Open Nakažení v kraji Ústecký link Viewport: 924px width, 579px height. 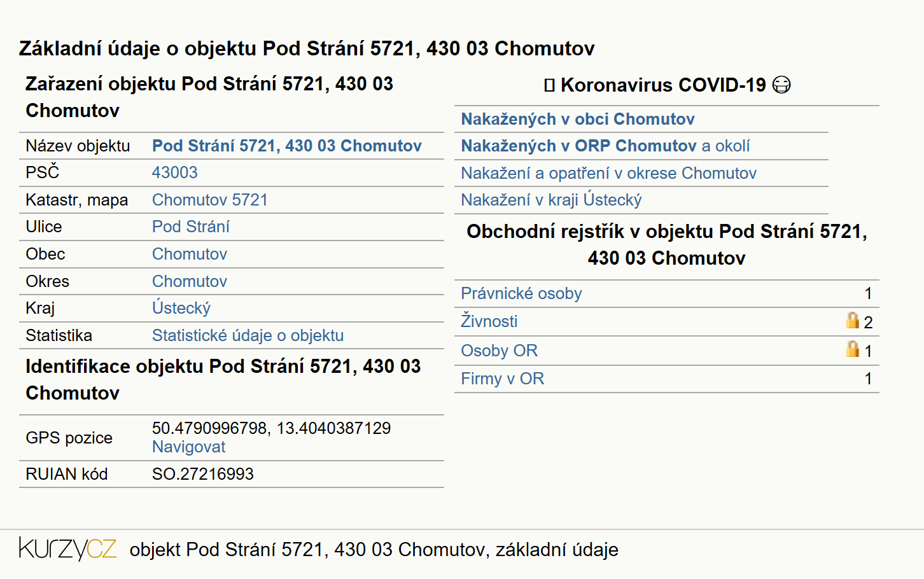551,200
